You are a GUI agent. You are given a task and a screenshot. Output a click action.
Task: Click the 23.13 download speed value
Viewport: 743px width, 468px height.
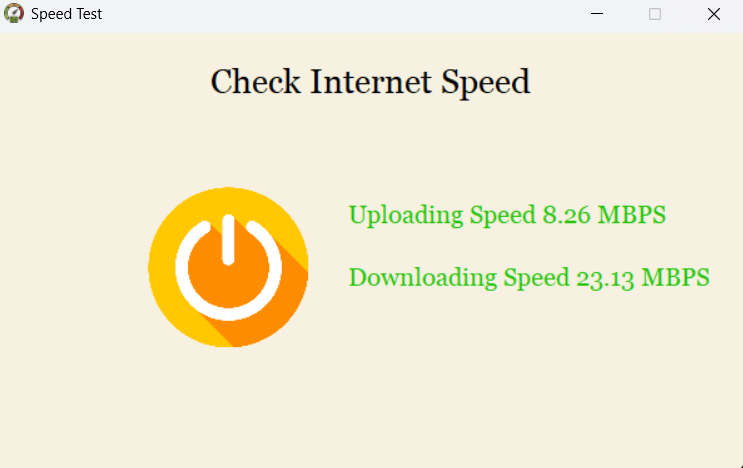tap(605, 278)
